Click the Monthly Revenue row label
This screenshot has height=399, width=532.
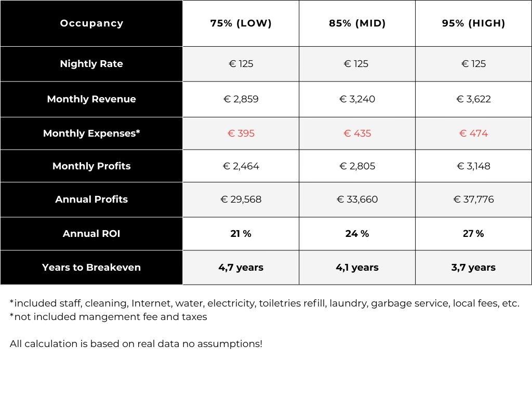[x=91, y=99]
